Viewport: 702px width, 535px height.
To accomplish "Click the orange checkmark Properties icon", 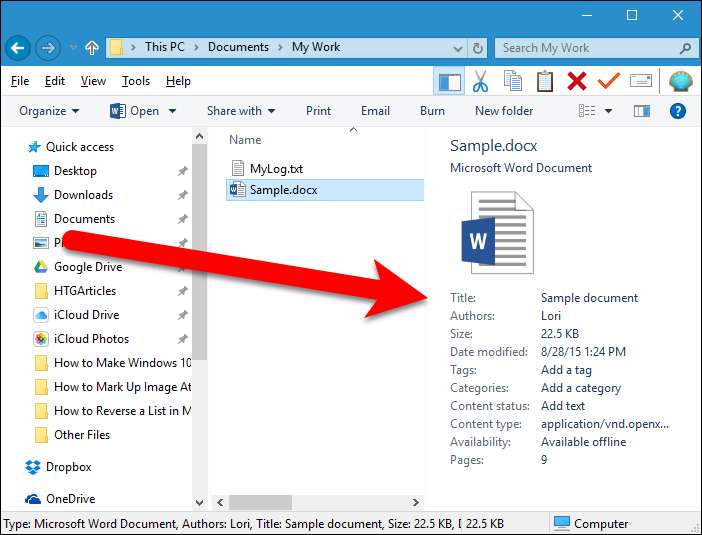I will tap(609, 81).
